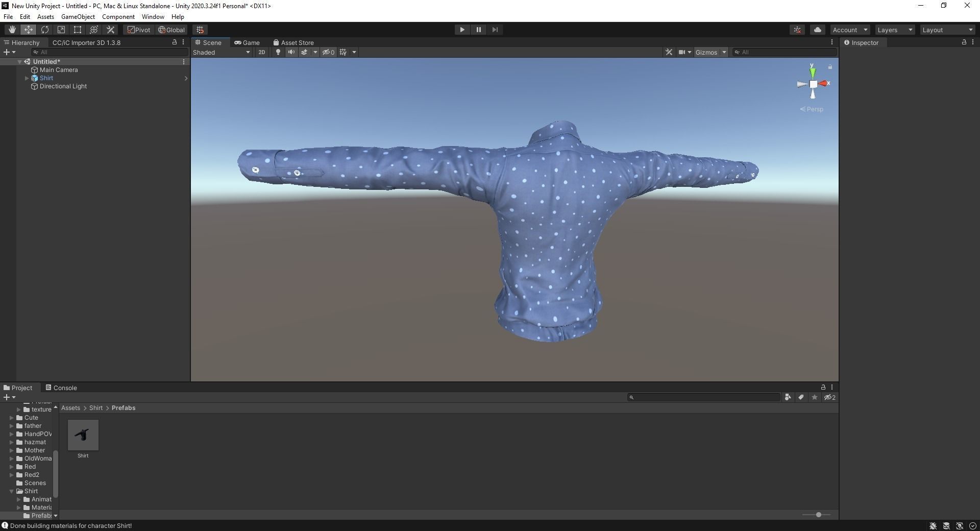The image size is (980, 531).
Task: Toggle Global/Local handle rotation
Action: pyautogui.click(x=171, y=30)
